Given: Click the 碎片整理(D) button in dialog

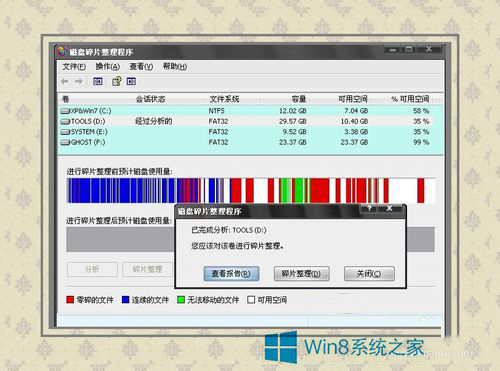Looking at the screenshot, I should click(302, 274).
